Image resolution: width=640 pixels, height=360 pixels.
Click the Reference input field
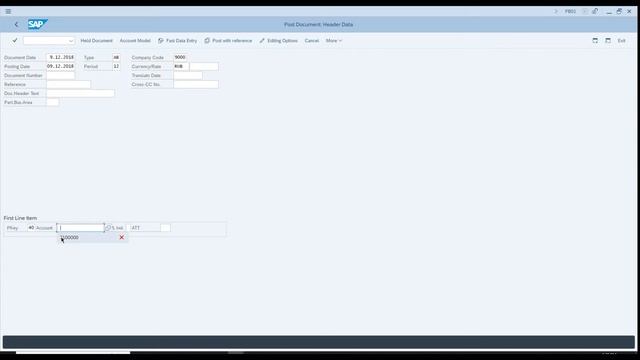coord(69,84)
